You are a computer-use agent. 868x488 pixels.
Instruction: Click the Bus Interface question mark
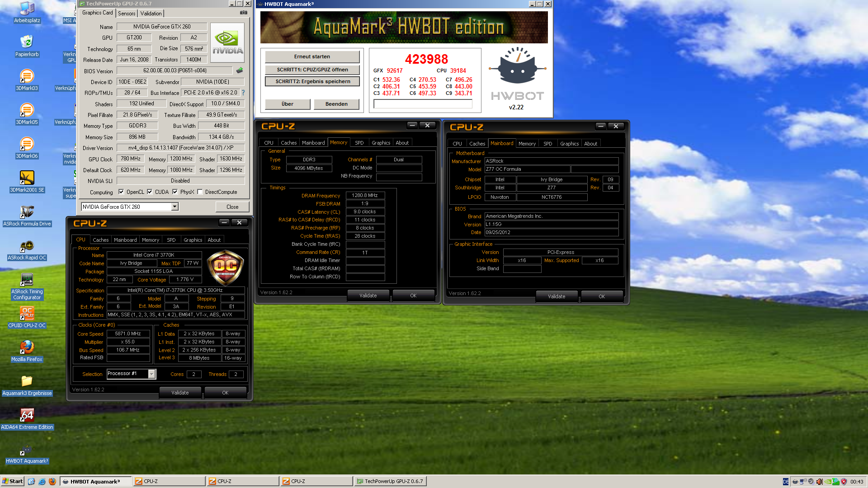click(243, 93)
